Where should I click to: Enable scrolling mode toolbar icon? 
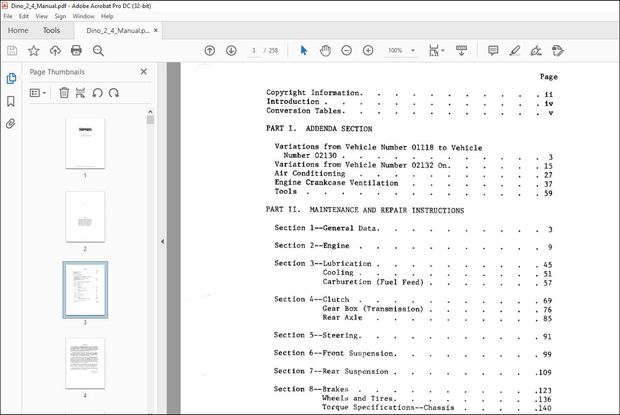[461, 51]
